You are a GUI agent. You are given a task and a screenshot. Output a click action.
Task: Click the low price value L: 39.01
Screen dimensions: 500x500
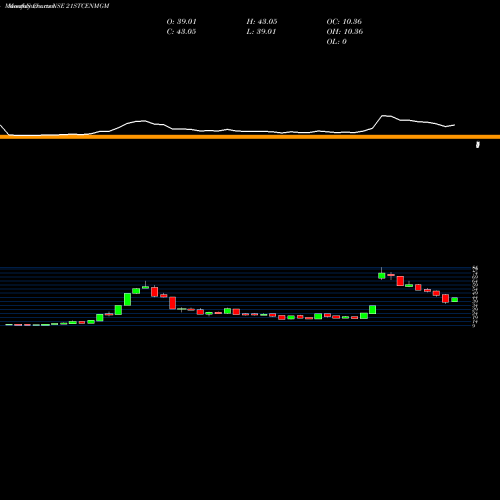point(261,32)
